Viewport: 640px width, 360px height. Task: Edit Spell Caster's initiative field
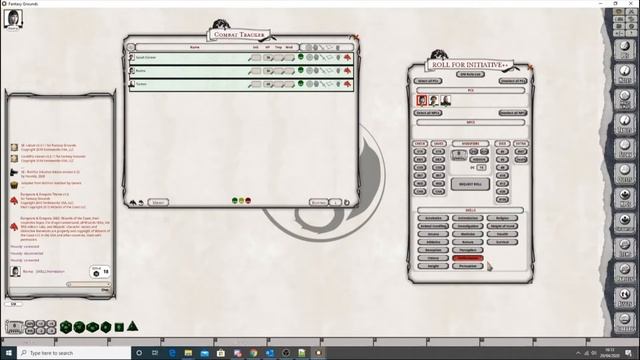click(x=256, y=58)
